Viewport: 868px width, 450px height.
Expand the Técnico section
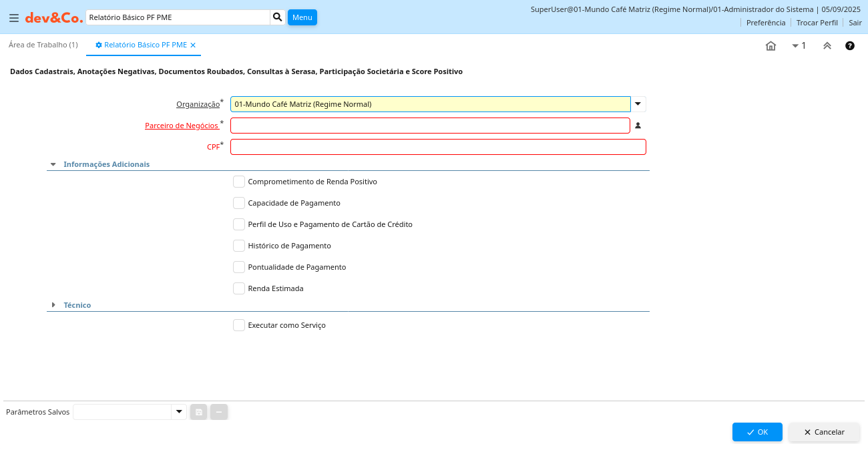[x=53, y=305]
